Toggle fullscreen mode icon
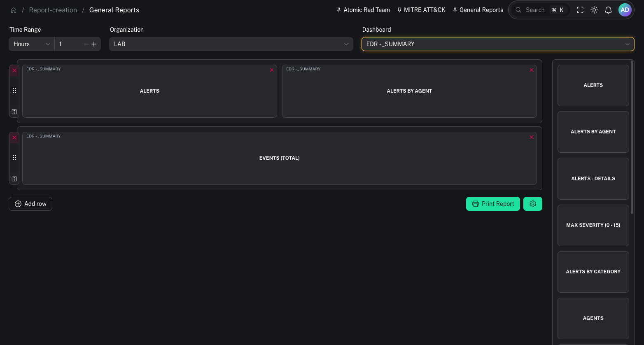This screenshot has height=345, width=644. pyautogui.click(x=580, y=10)
